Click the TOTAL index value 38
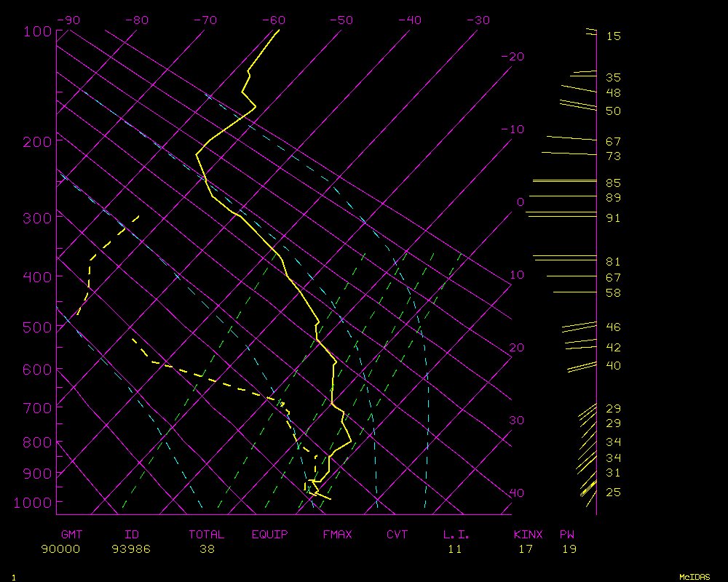728x582 pixels. (x=207, y=549)
